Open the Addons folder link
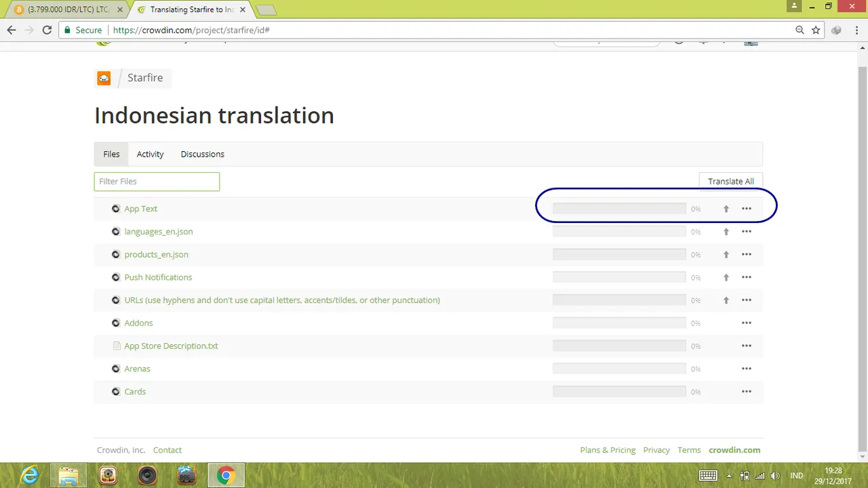 click(x=138, y=323)
